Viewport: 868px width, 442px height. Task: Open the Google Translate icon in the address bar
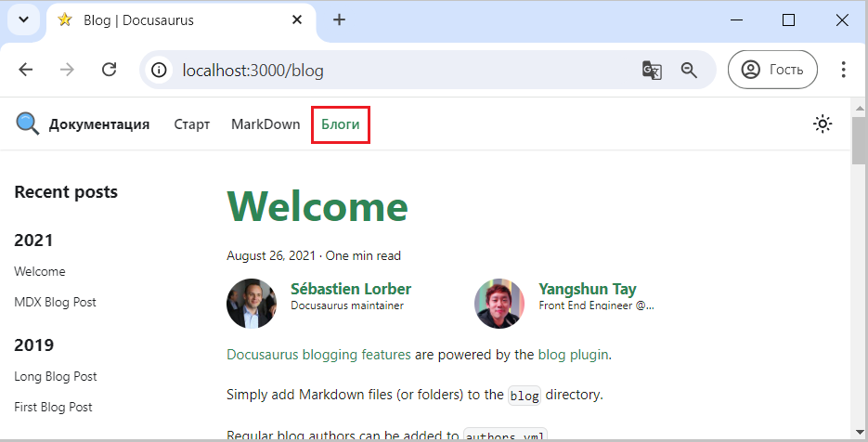click(x=652, y=71)
